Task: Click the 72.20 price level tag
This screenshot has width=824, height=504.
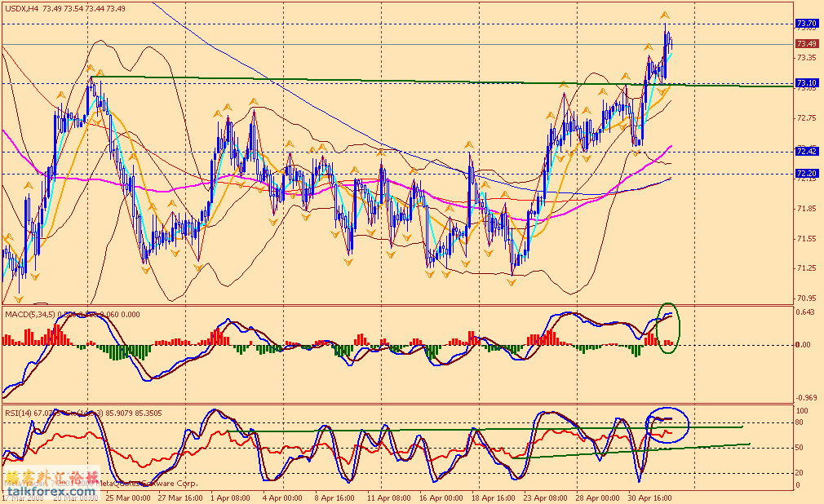Action: pyautogui.click(x=806, y=173)
